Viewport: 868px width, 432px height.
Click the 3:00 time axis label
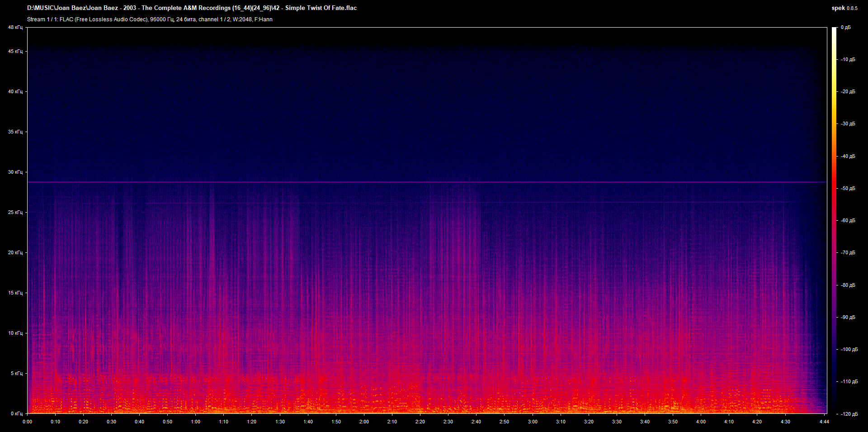coord(533,422)
